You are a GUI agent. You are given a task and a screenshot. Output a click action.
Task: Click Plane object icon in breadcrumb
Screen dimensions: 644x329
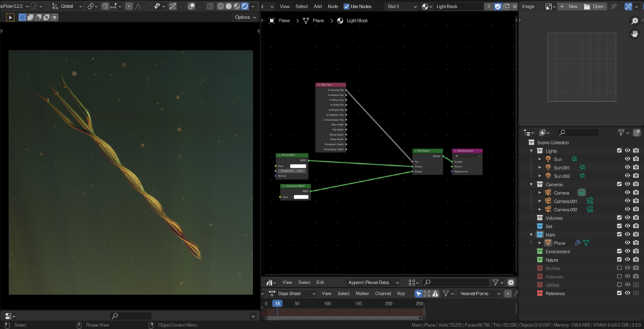(272, 20)
